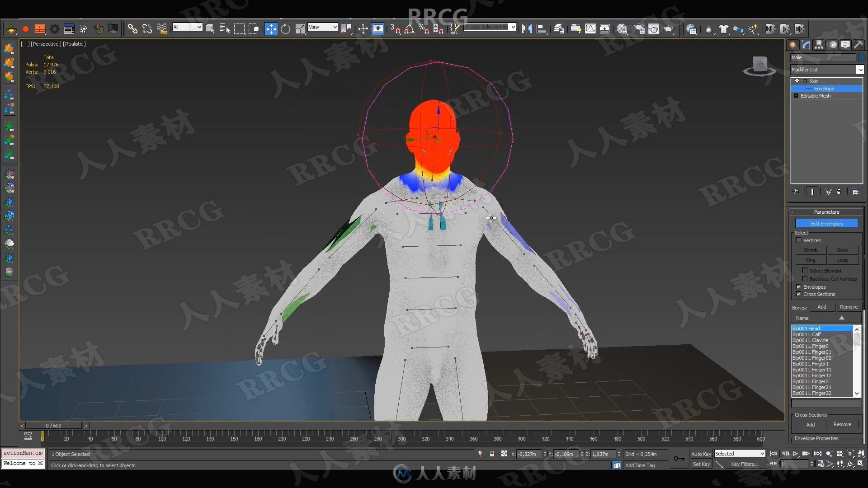Toggle the Snap tool icon
Image resolution: width=868 pixels, height=488 pixels.
(x=393, y=28)
